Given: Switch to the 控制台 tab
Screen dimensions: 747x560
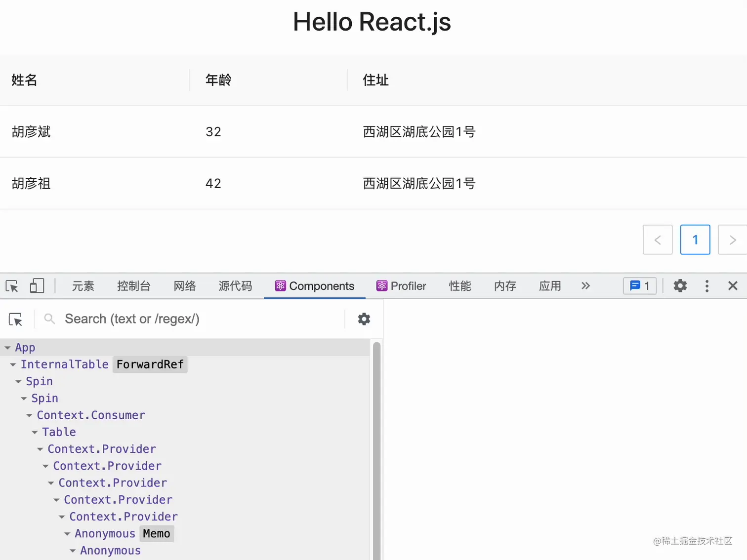Looking at the screenshot, I should (134, 286).
